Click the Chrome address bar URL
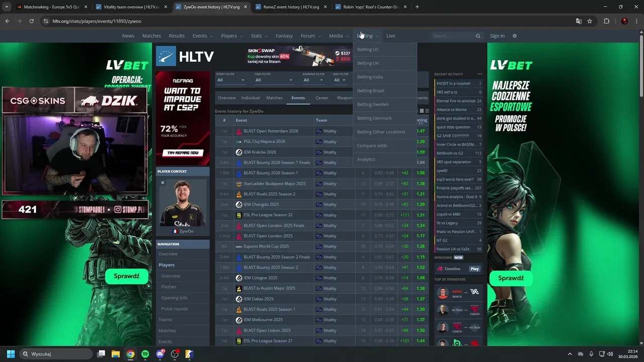The height and width of the screenshot is (362, 644). [x=97, y=21]
